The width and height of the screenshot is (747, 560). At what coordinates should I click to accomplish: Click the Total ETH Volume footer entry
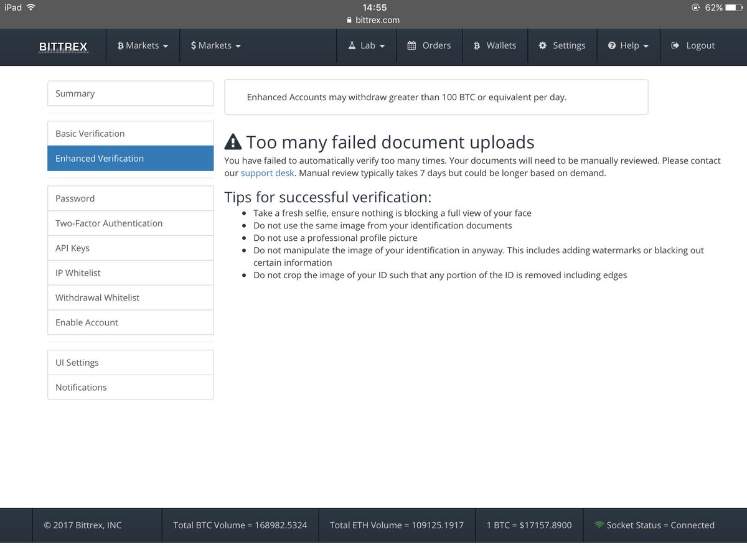point(397,525)
